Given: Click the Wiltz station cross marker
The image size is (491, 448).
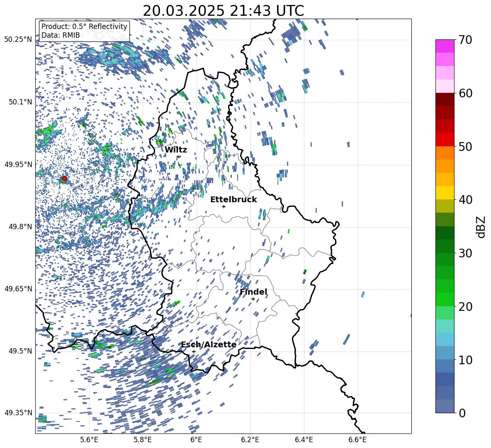Looking at the screenshot, I should (178, 157).
